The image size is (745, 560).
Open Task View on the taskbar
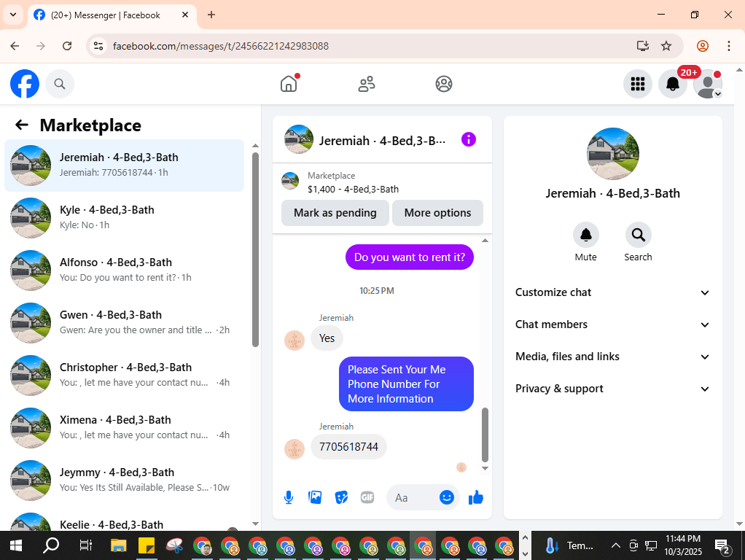(85, 545)
